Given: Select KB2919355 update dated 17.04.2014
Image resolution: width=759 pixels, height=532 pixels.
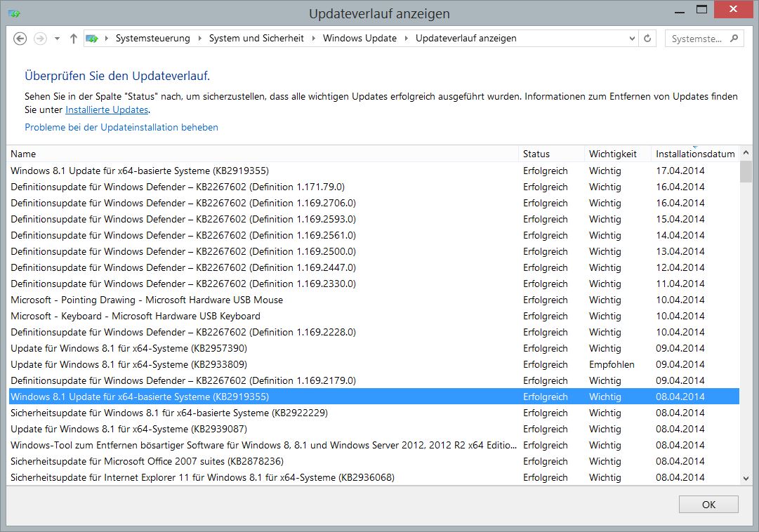Looking at the screenshot, I should tap(374, 171).
